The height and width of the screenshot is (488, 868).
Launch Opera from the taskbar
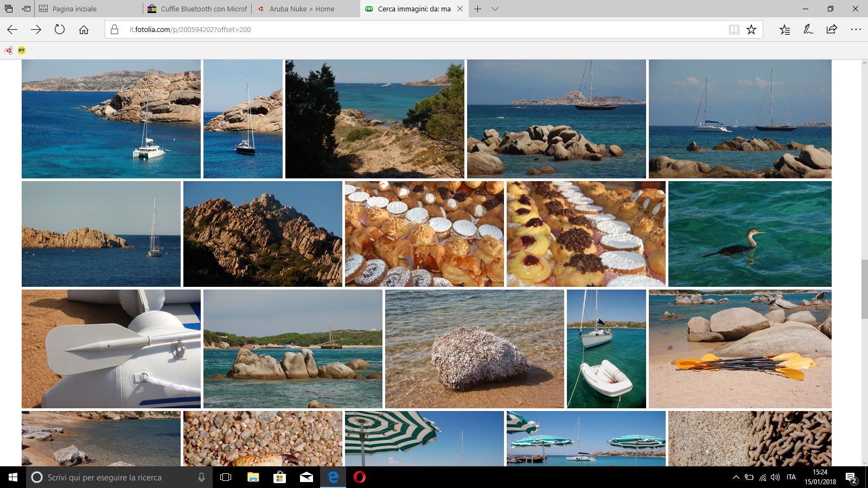359,478
